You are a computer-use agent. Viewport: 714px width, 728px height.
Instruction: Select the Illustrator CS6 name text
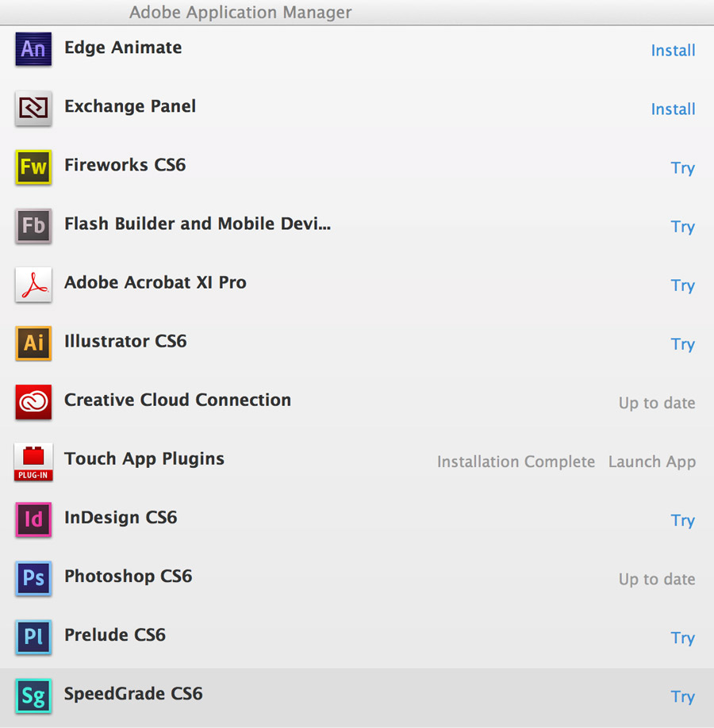pyautogui.click(x=125, y=341)
